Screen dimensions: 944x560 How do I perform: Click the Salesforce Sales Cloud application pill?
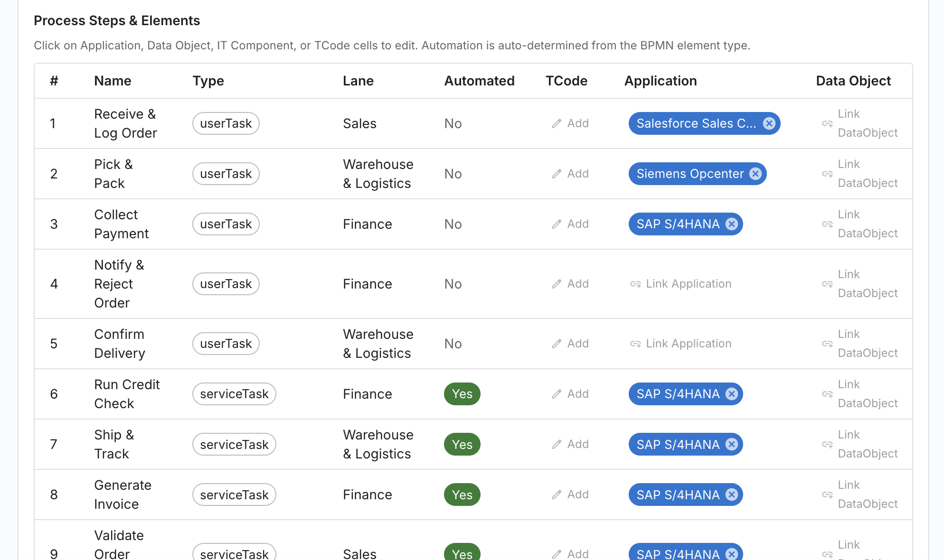pos(698,123)
